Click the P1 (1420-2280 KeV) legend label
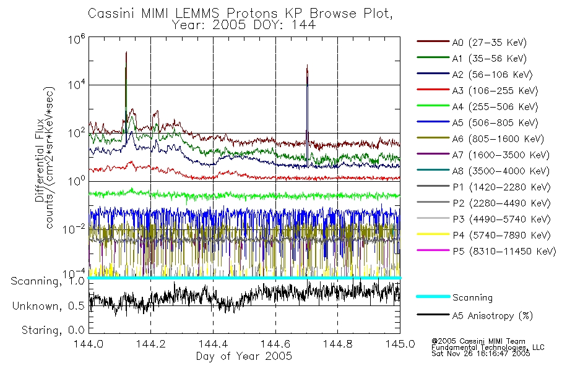The image size is (588, 371). [x=501, y=187]
